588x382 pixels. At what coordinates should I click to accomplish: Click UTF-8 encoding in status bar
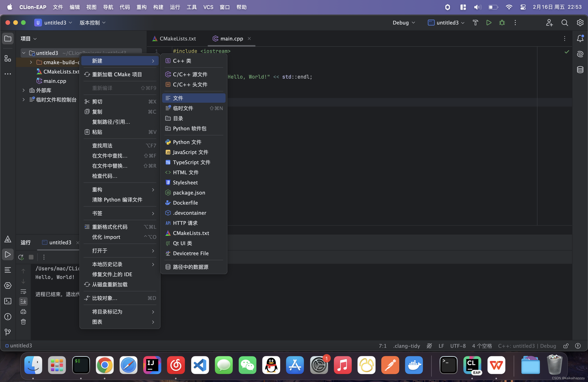(x=458, y=346)
